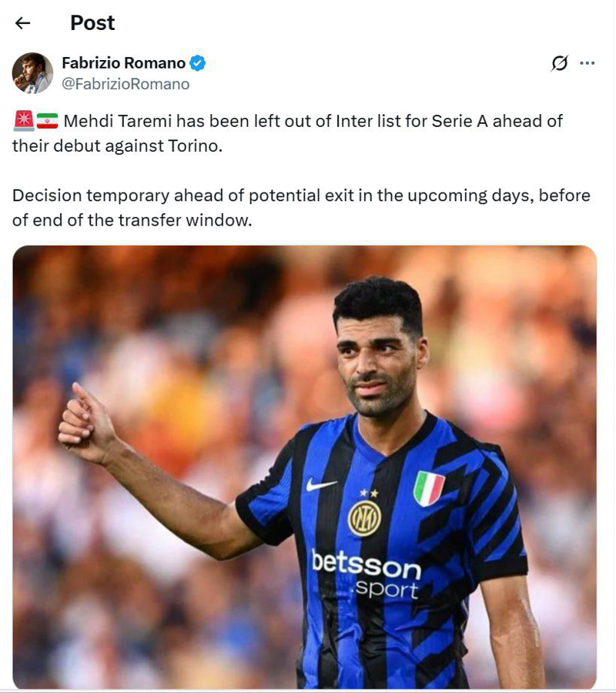Click the betsson sport logo in photo
616x693 pixels.
coord(367,574)
